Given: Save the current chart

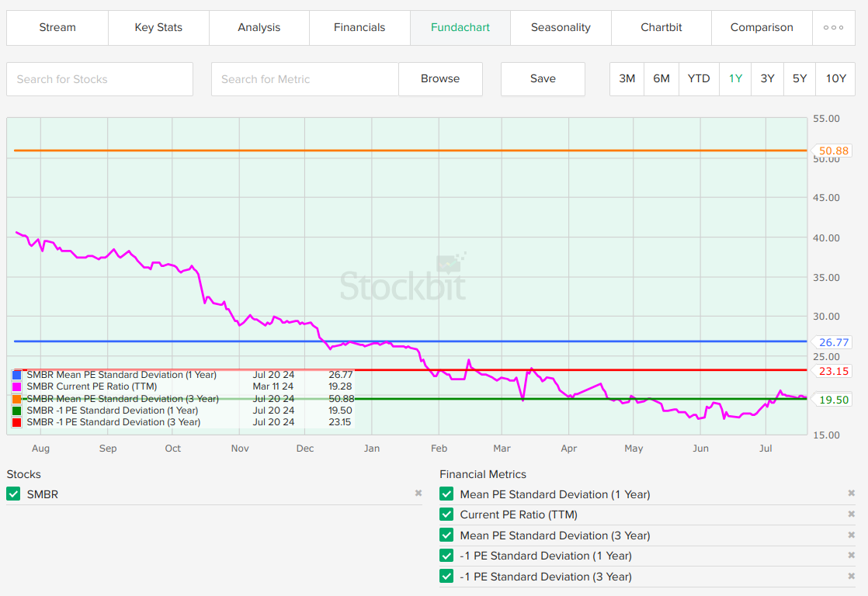Looking at the screenshot, I should click(543, 78).
